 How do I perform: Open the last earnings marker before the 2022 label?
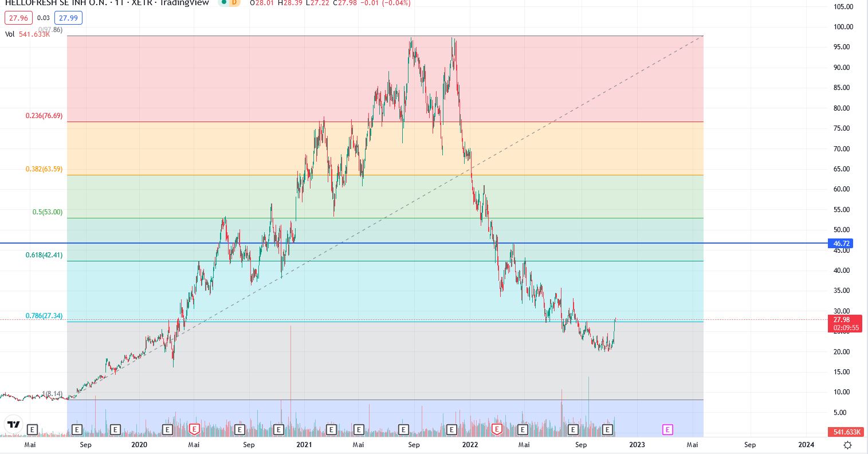pyautogui.click(x=451, y=429)
